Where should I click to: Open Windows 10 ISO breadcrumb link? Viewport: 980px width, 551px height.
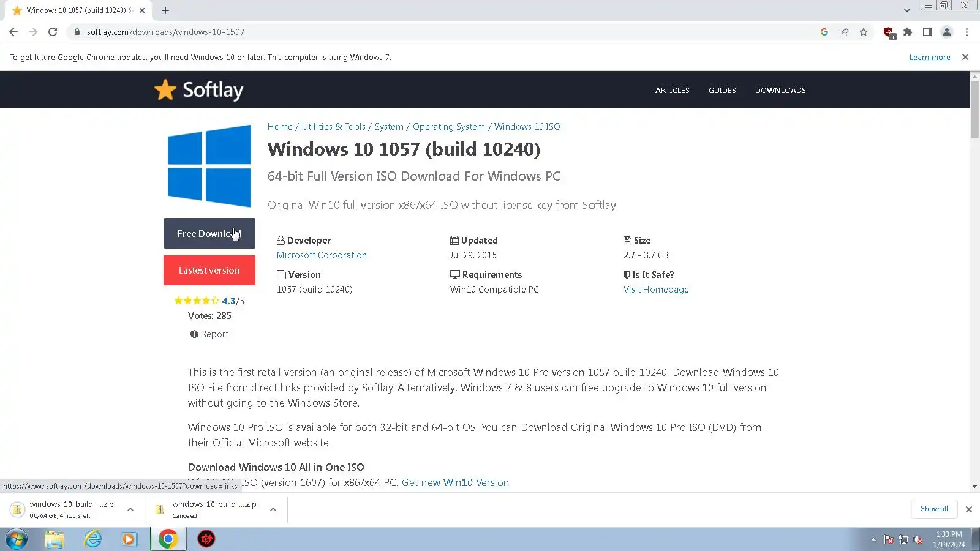[x=527, y=127]
